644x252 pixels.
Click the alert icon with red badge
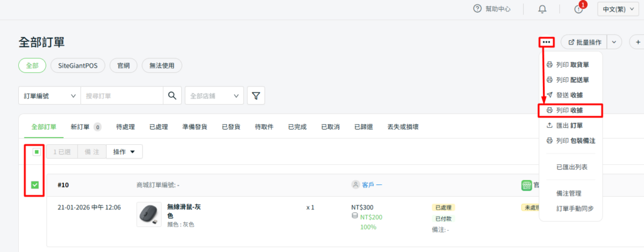[x=578, y=9]
